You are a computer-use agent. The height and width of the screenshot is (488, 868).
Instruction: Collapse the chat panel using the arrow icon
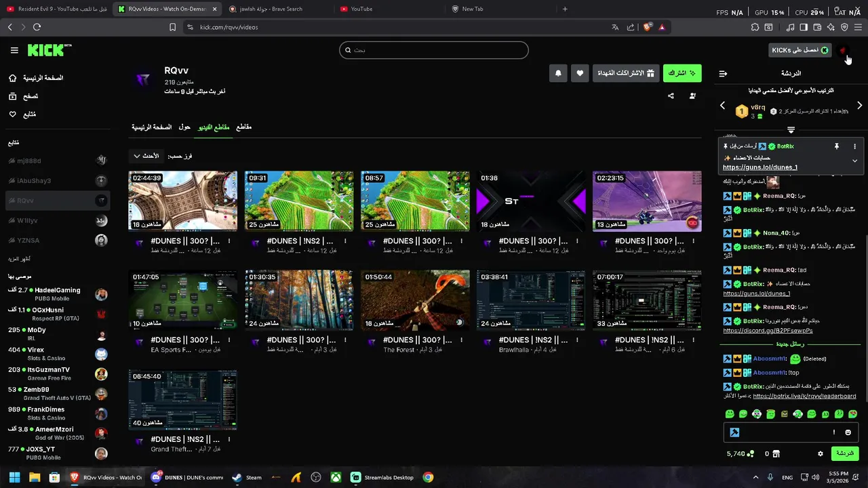tap(723, 73)
